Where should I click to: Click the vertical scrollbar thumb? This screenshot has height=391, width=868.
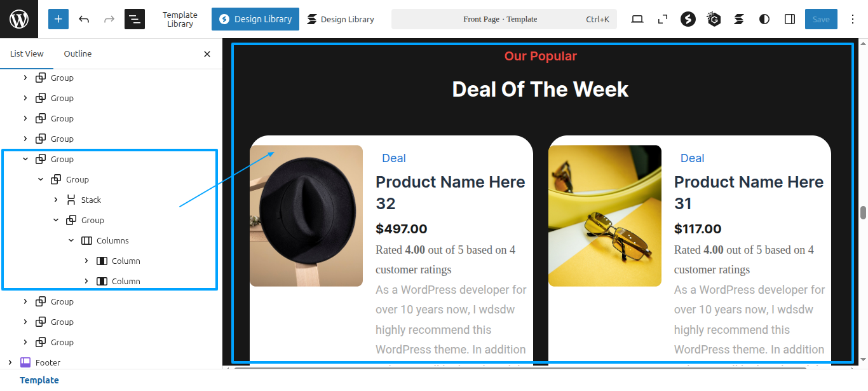click(863, 213)
